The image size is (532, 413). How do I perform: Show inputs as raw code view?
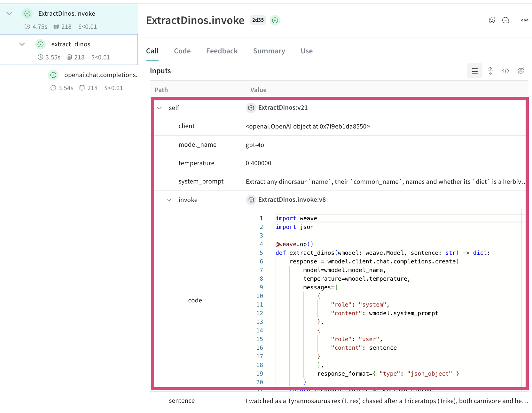tap(505, 71)
